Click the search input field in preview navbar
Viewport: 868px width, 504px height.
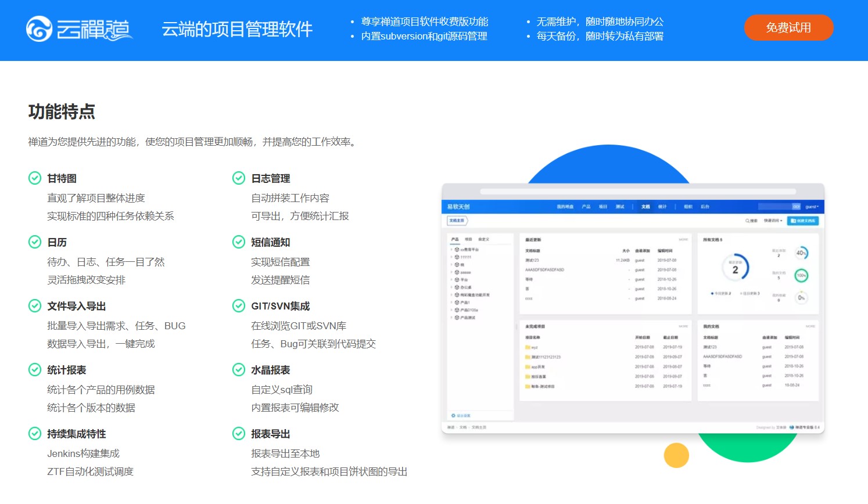click(x=774, y=207)
